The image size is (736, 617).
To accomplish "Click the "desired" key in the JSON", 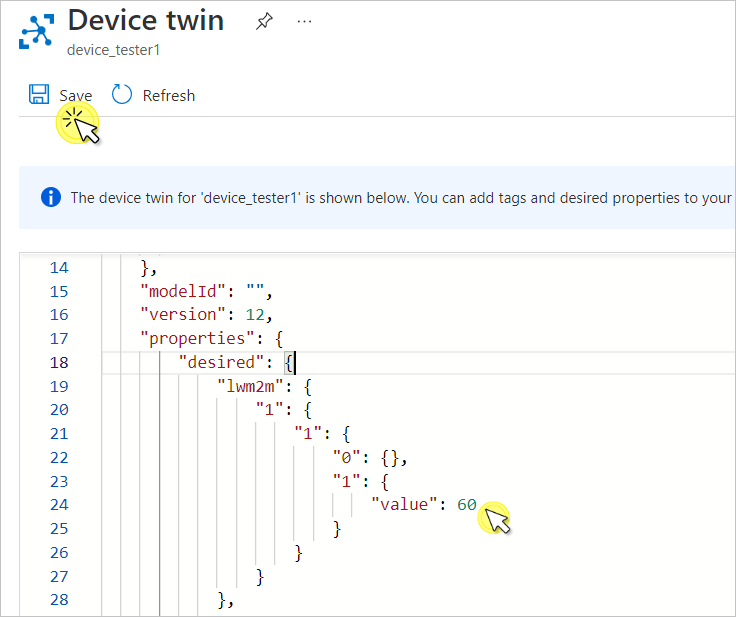I will tap(222, 362).
